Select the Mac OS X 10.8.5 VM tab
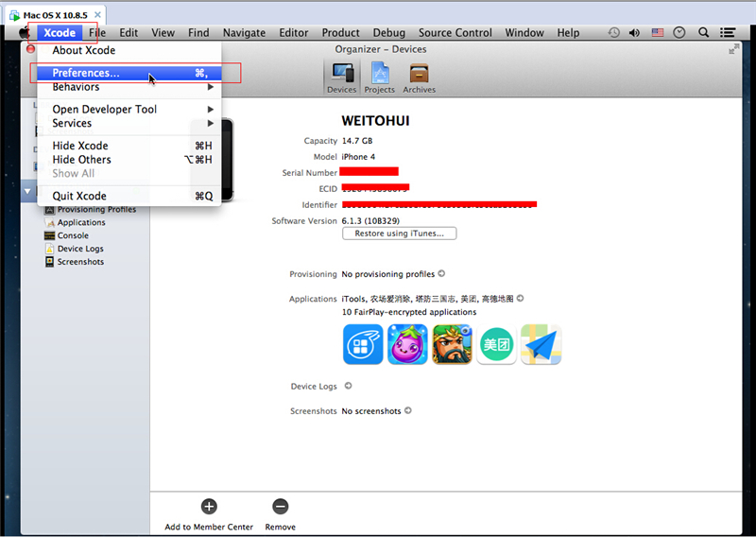The height and width of the screenshot is (537, 756). [x=56, y=15]
